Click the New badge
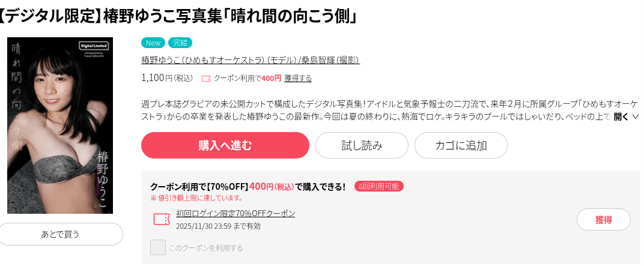The image size is (644, 266). point(153,43)
